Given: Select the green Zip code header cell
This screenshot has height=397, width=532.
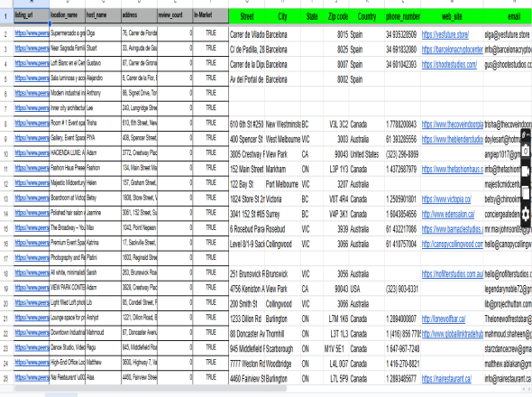Looking at the screenshot, I should [338, 16].
